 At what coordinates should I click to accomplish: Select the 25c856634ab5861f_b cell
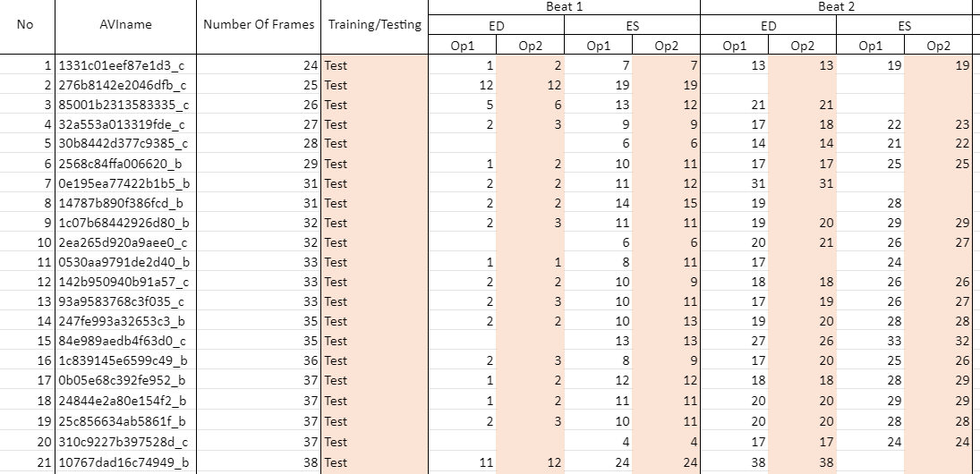click(122, 421)
